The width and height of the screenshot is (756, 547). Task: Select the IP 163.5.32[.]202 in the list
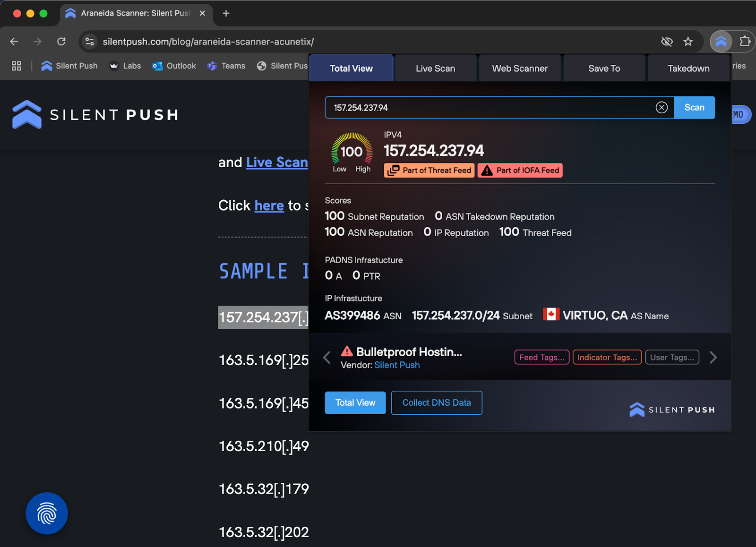pos(264,532)
